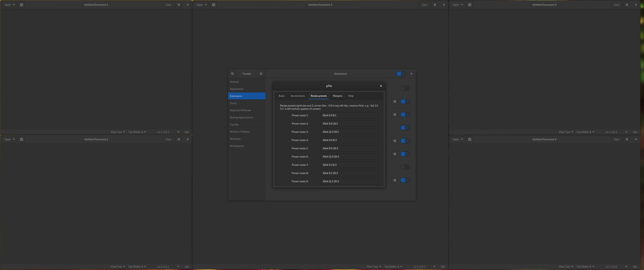The height and width of the screenshot is (270, 644).
Task: Expand Open recent arrow in Untitled Document 2
Action: pos(14,5)
